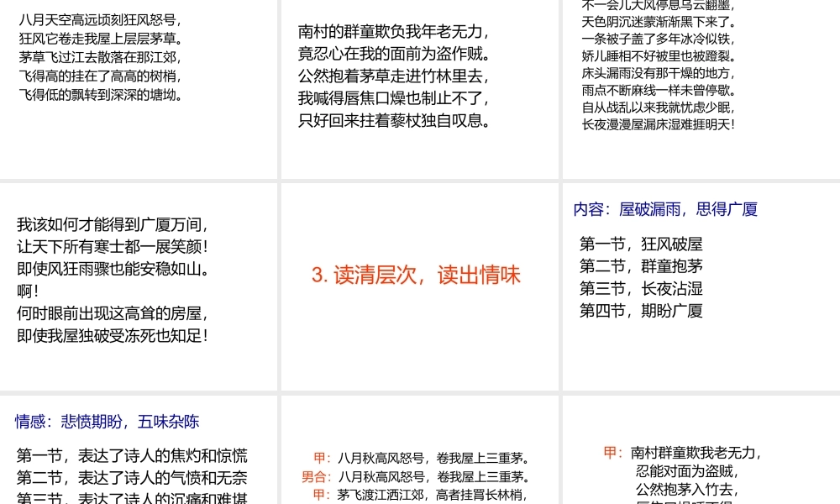This screenshot has width=840, height=504.
Task: Select the slide titled '3. 读清层次，读出情味'
Action: [419, 286]
